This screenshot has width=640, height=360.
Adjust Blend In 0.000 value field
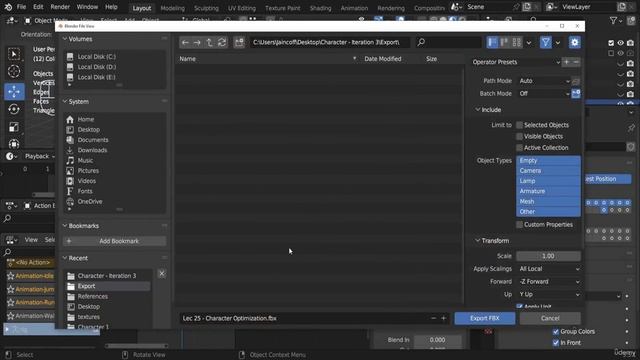(437, 340)
